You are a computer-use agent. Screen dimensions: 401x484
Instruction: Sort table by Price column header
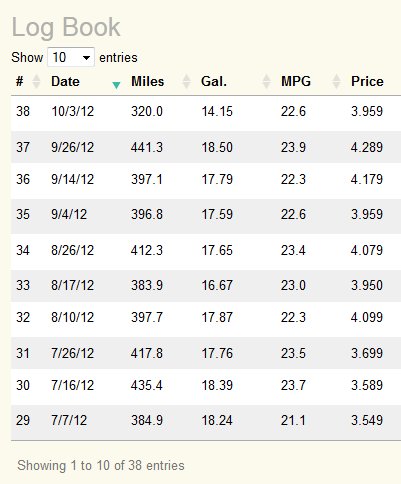click(x=367, y=82)
